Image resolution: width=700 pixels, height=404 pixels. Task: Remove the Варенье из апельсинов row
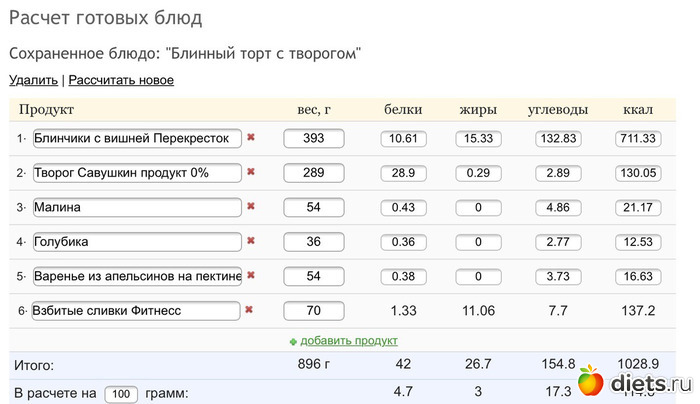pos(251,275)
